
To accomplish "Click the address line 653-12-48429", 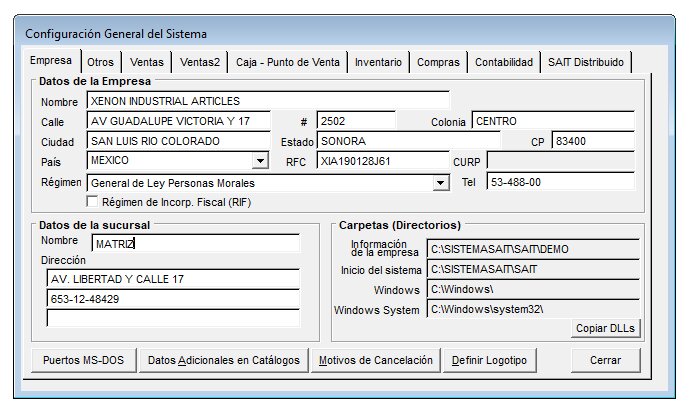I will pos(173,299).
